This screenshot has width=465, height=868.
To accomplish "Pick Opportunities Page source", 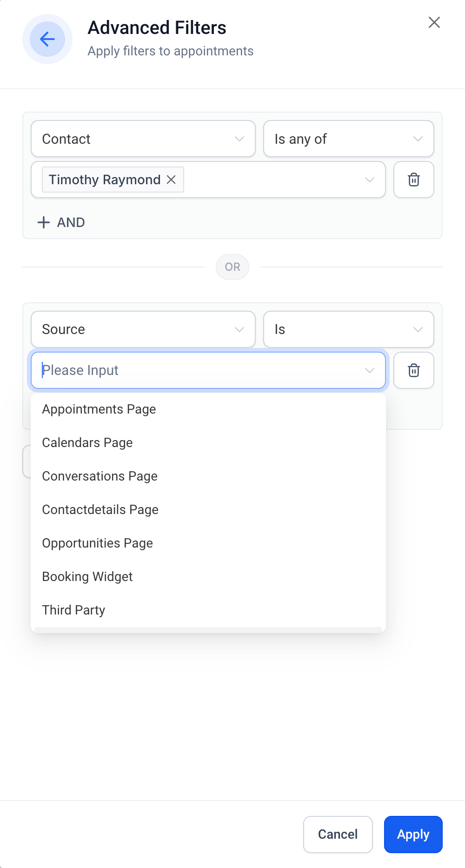I will point(98,543).
